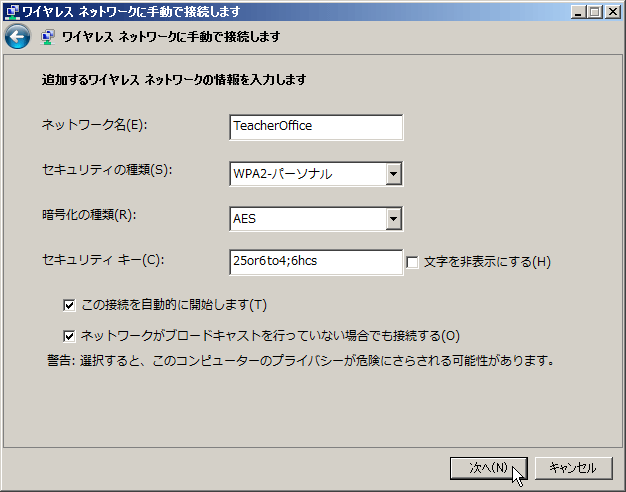
Task: Click the wireless network icon beside header
Action: click(48, 37)
